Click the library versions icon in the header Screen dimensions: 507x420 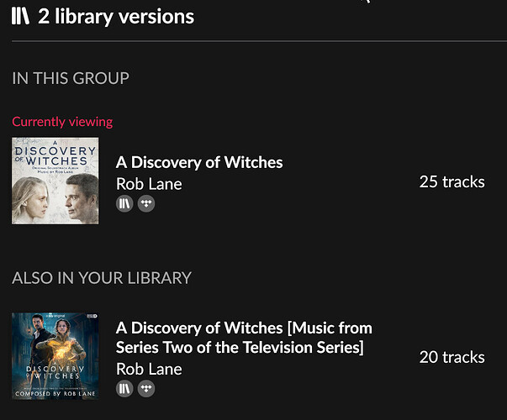21,16
